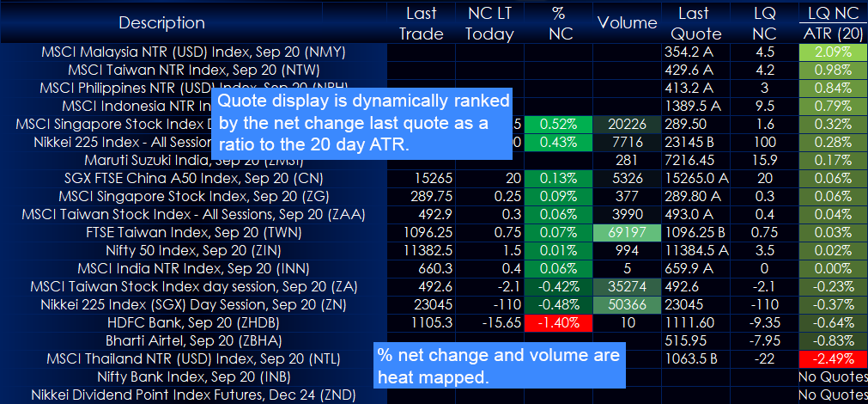Click the 0.43% green net change cell
The width and height of the screenshot is (868, 404).
point(558,143)
